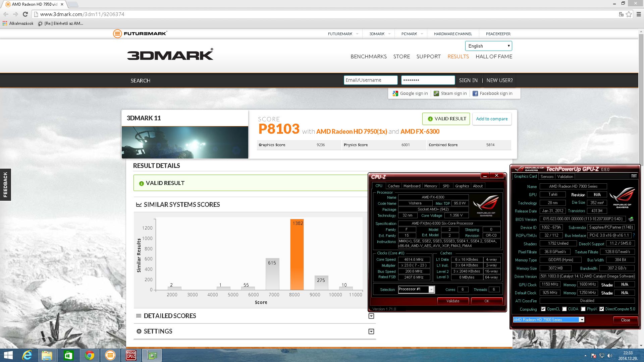Open Futuremark orange app in taskbar
Image resolution: width=644 pixels, height=362 pixels.
[110, 355]
